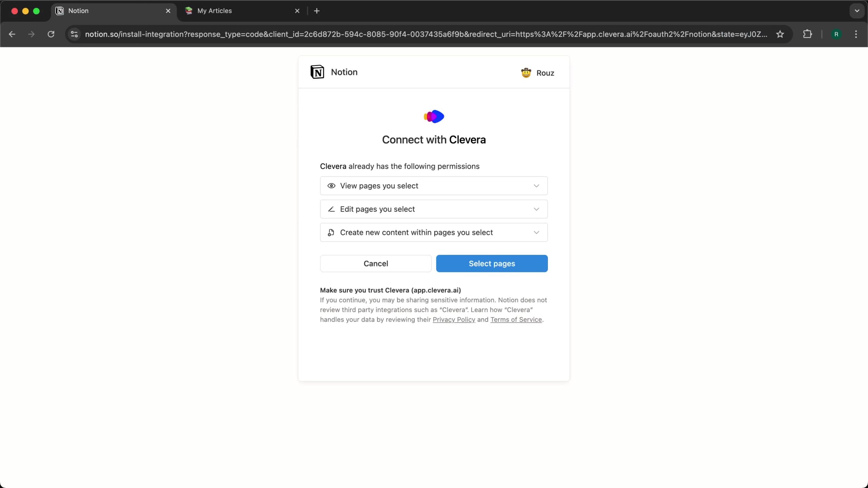
Task: Expand View pages you select permission
Action: pos(434,186)
